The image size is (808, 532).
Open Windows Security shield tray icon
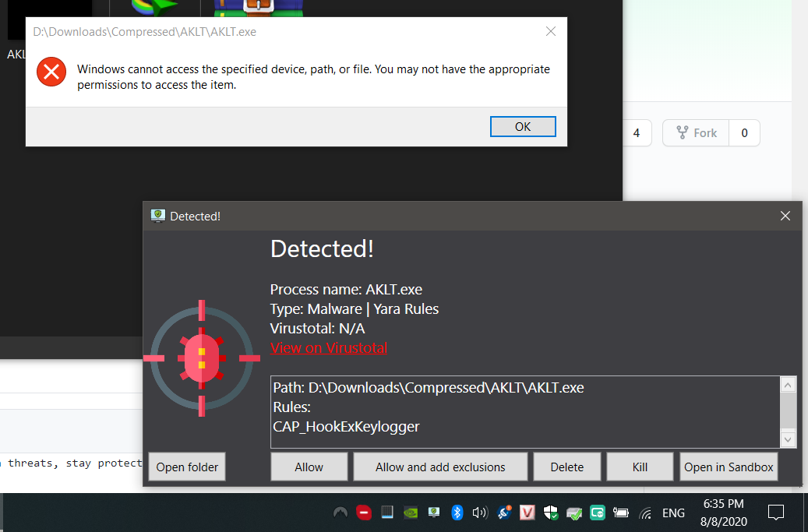550,513
